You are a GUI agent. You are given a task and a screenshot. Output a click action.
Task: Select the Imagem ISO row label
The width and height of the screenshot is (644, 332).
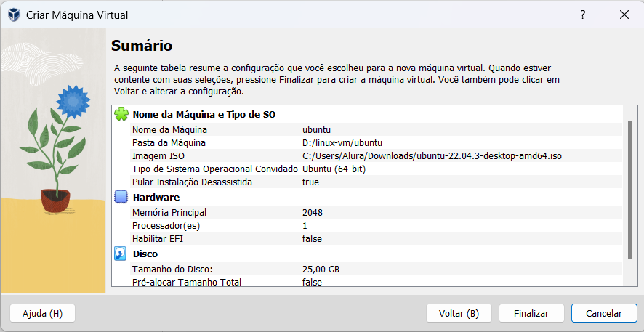tap(158, 156)
